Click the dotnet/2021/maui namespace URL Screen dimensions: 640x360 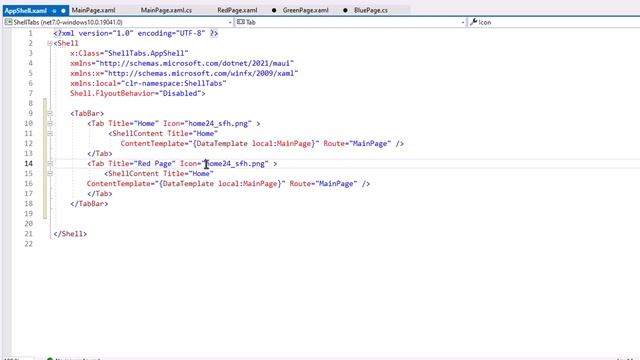coord(197,63)
